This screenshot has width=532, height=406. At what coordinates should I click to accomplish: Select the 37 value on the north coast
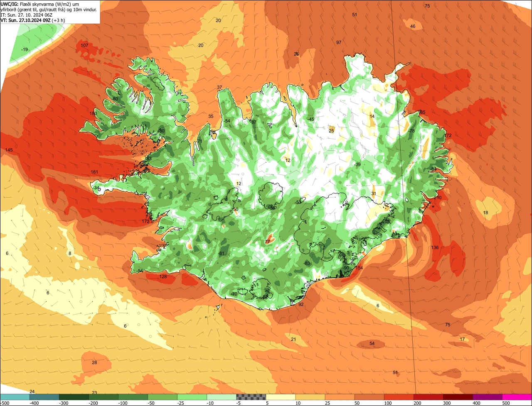pyautogui.click(x=219, y=88)
